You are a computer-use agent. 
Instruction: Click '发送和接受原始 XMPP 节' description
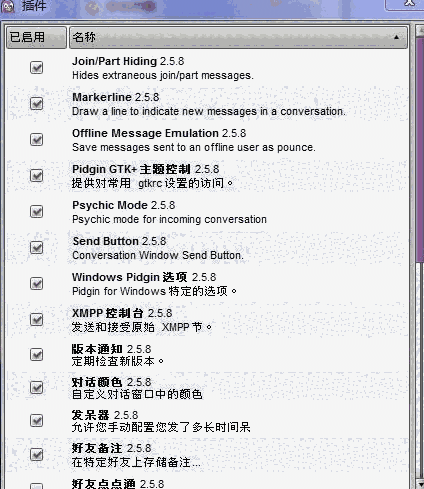(x=142, y=327)
